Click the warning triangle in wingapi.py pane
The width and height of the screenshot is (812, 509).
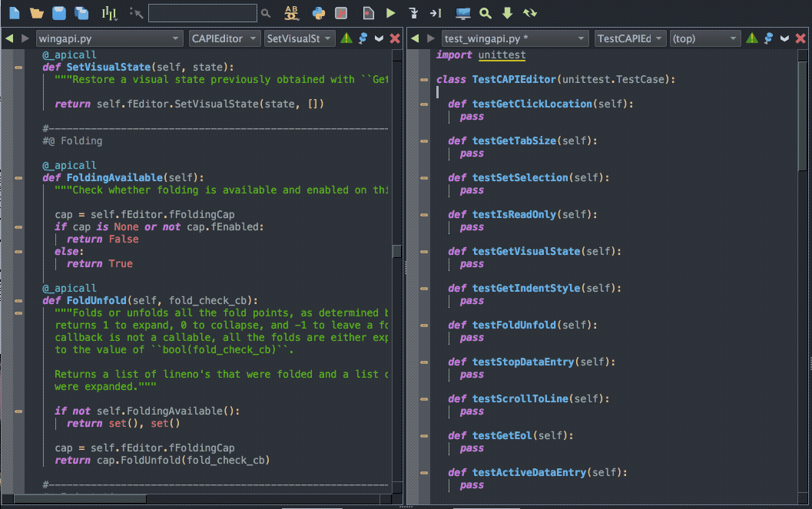[x=346, y=38]
